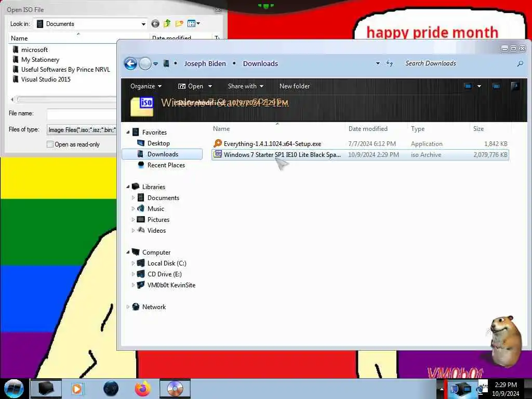Collapse the Favorites group
Image resolution: width=532 pixels, height=399 pixels.
click(128, 132)
